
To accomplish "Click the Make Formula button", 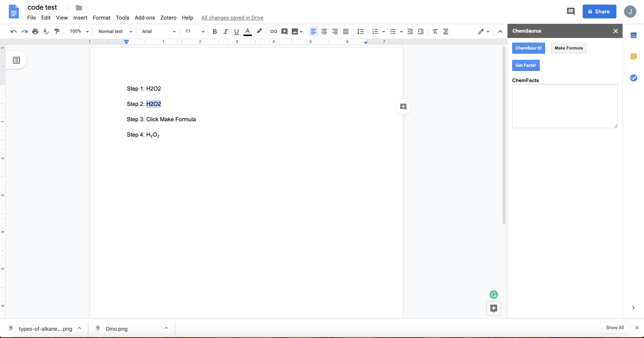I will pos(568,48).
